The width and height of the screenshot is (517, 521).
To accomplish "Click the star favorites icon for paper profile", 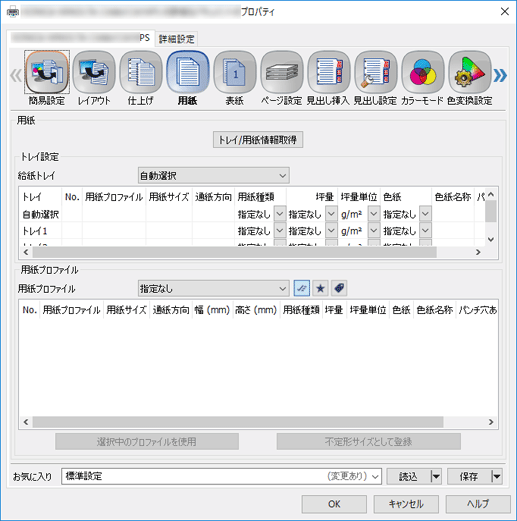I will pyautogui.click(x=320, y=288).
